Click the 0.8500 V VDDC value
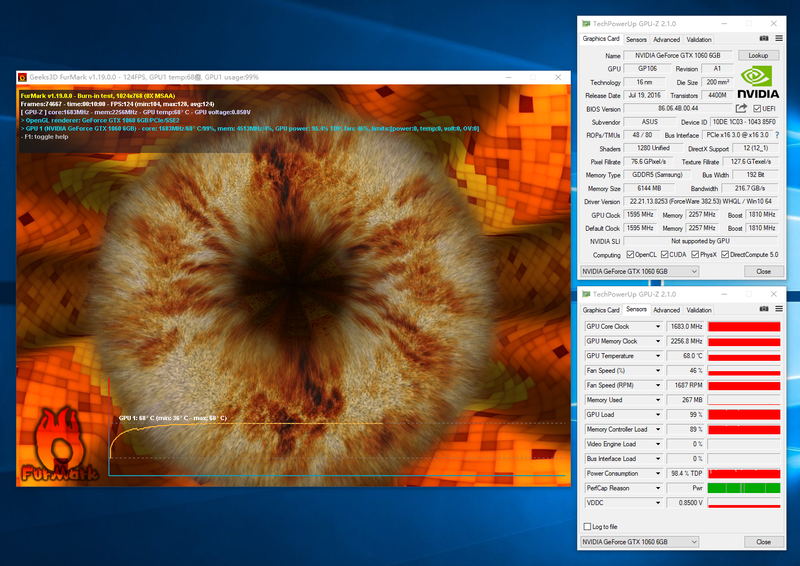 pyautogui.click(x=686, y=503)
